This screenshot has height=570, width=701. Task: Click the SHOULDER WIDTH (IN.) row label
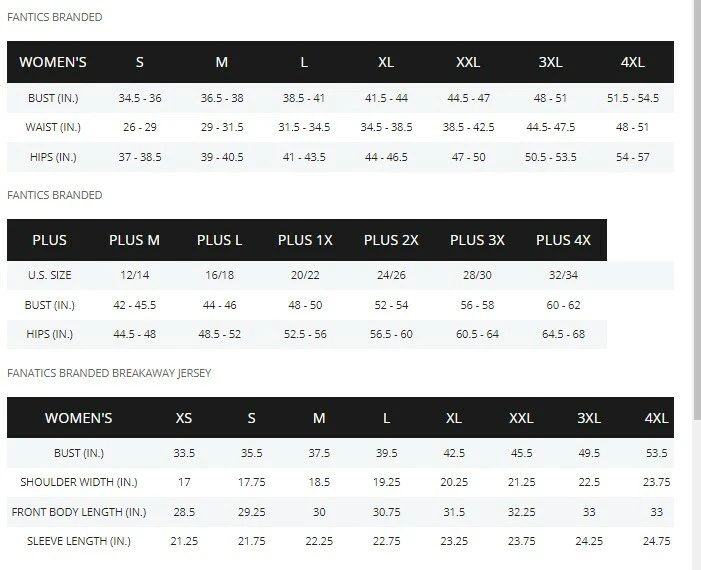[79, 482]
